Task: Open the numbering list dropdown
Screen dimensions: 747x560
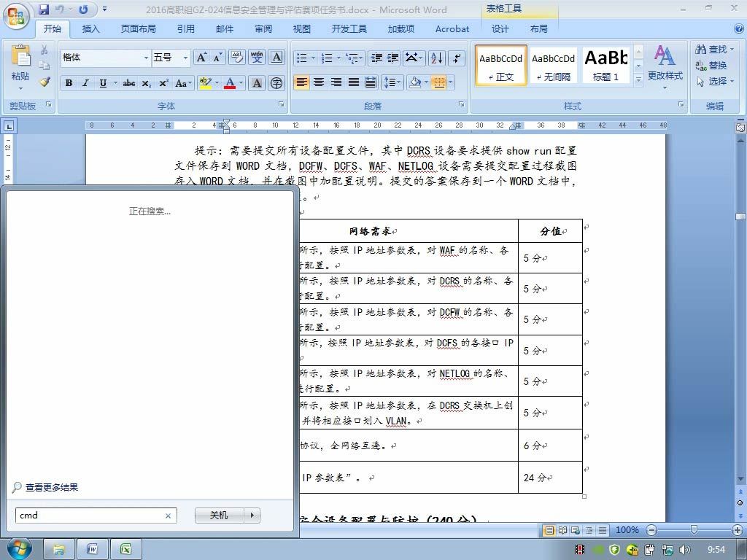Action: point(338,58)
